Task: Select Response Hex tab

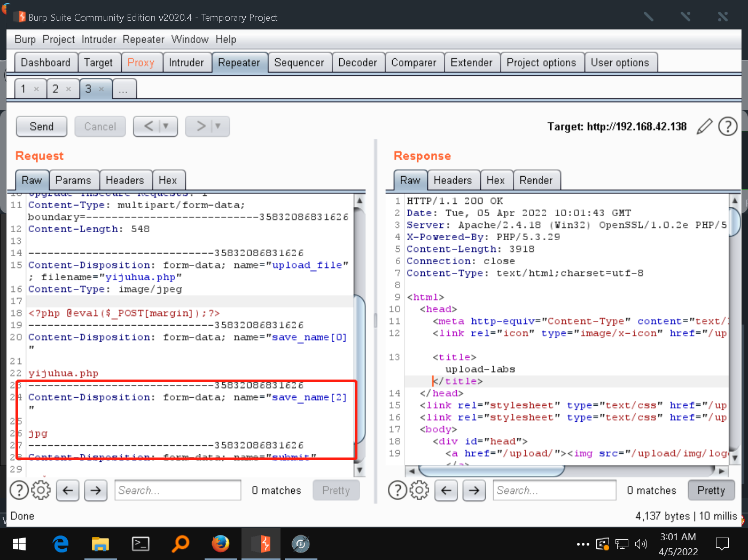Action: pyautogui.click(x=495, y=180)
